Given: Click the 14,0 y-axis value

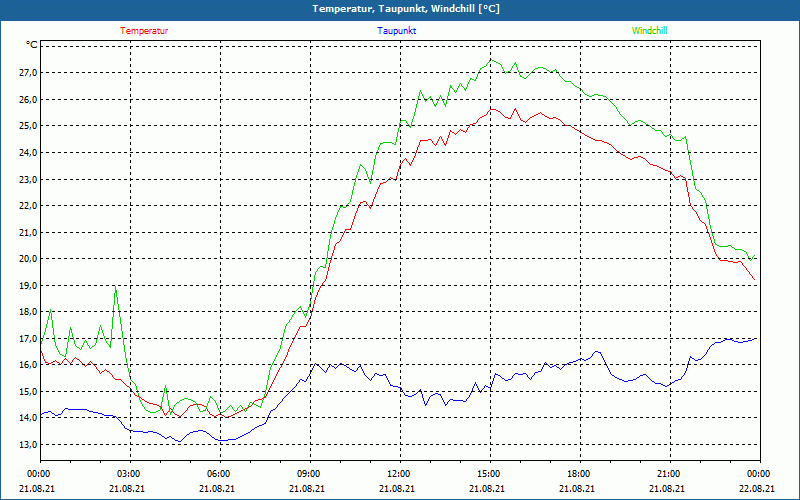Looking at the screenshot, I should click(x=28, y=418).
